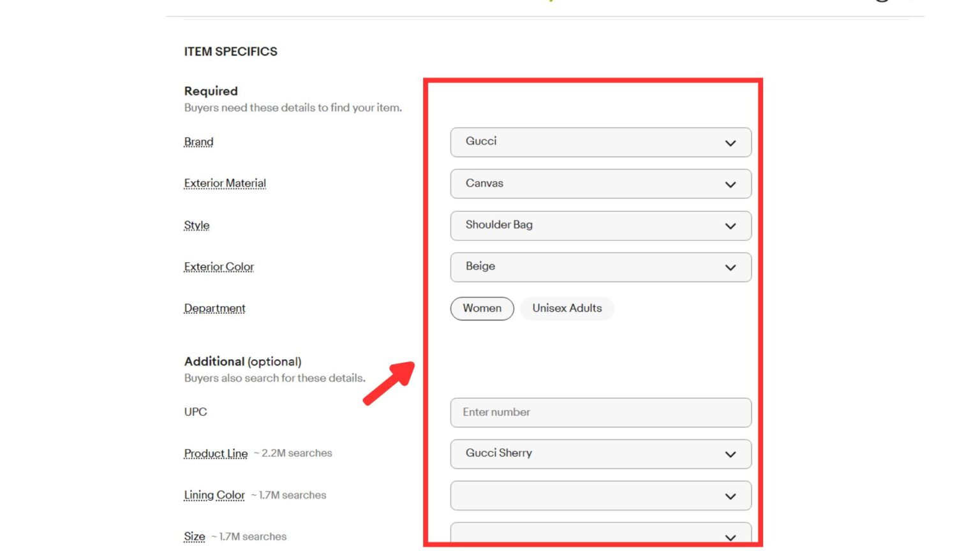Select the Women department option
Screen dimensions: 980x551
[x=482, y=309]
